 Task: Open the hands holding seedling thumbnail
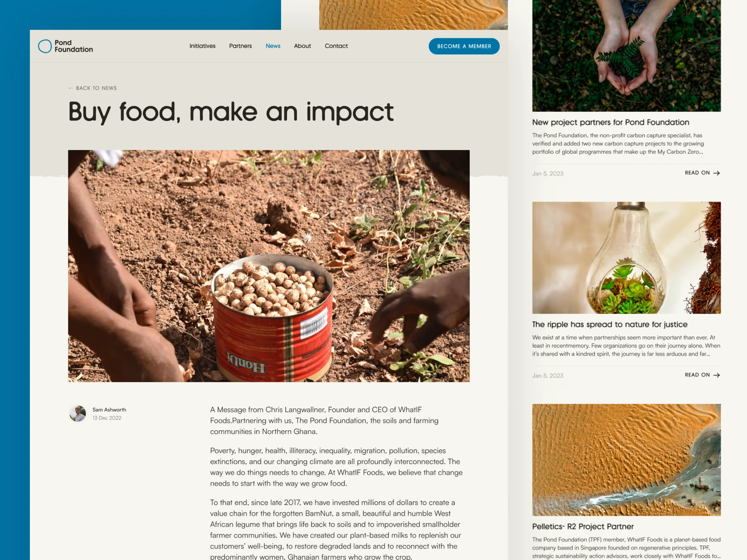point(627,56)
